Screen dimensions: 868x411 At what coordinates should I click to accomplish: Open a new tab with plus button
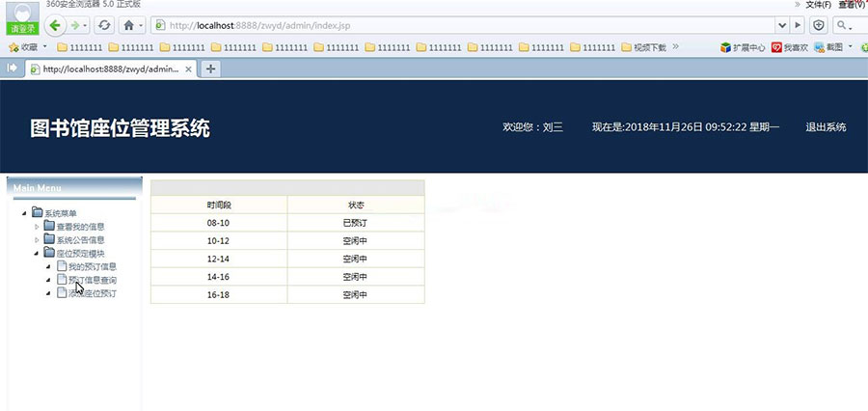tap(210, 69)
